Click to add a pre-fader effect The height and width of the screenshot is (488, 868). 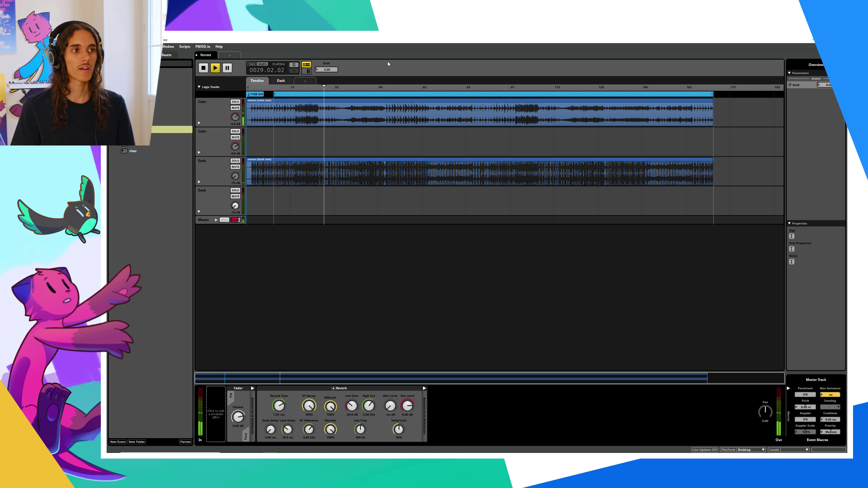click(x=216, y=414)
